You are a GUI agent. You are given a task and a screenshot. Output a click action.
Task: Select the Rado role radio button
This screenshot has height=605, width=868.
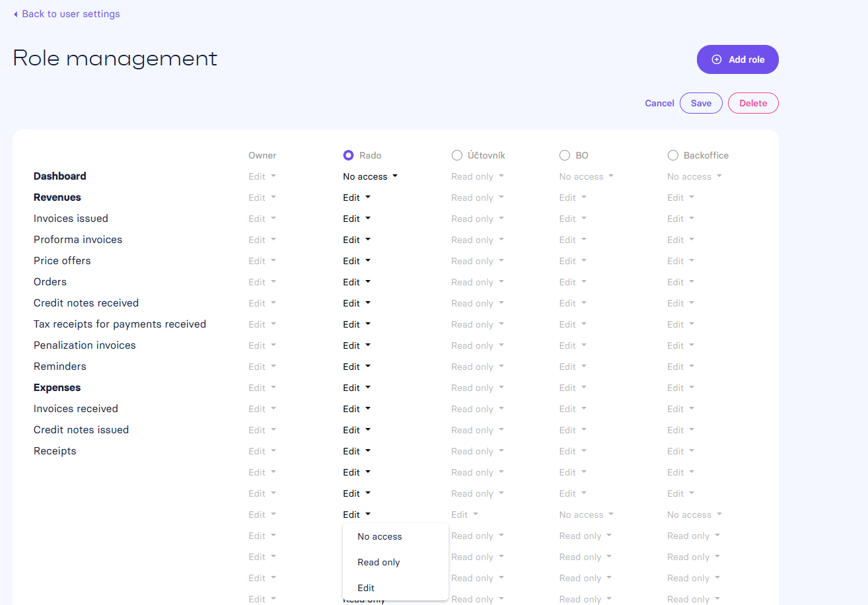348,155
